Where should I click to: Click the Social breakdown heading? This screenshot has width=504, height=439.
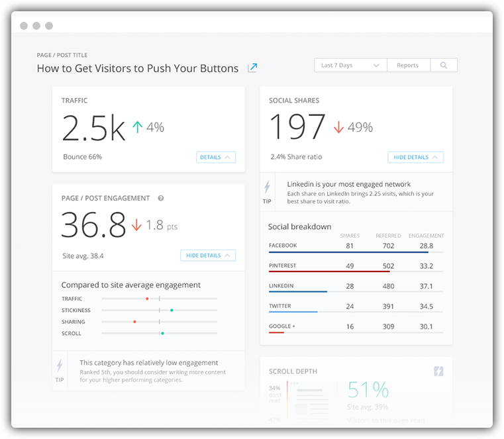(299, 227)
